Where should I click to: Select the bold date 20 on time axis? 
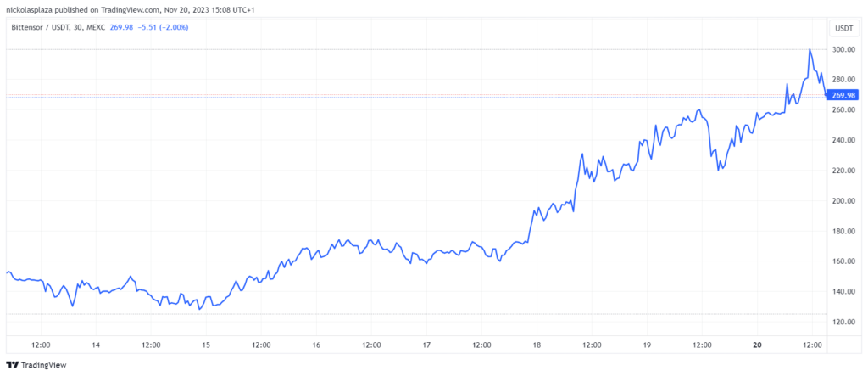point(757,345)
